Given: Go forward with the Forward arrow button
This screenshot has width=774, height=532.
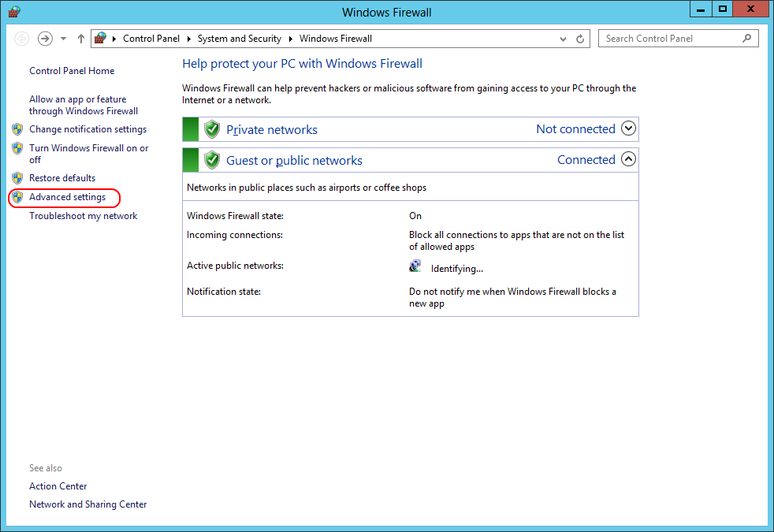Looking at the screenshot, I should [45, 39].
